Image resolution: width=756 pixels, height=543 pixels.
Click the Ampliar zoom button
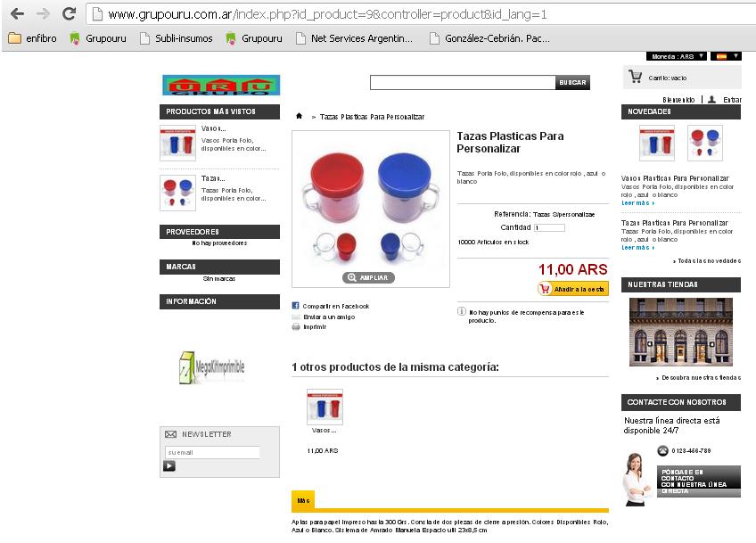point(368,278)
